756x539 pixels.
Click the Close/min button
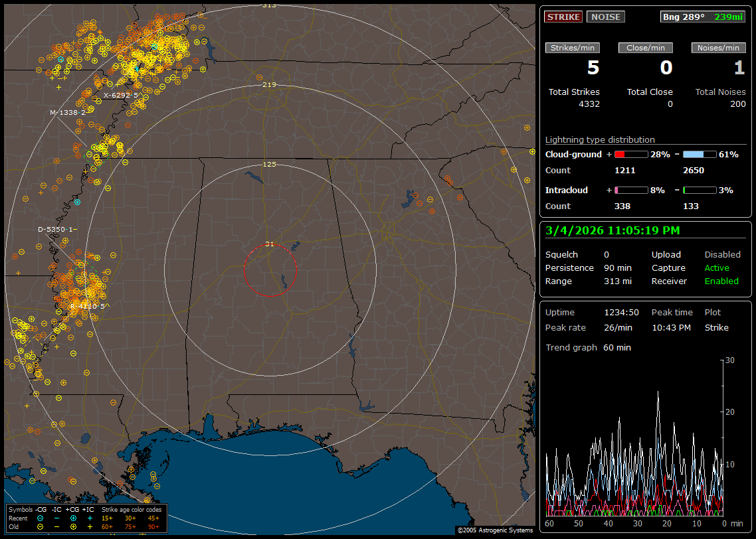pyautogui.click(x=646, y=48)
